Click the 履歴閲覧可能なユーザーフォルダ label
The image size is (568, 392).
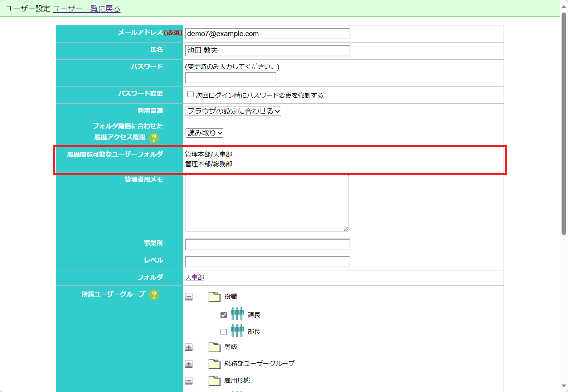[x=115, y=154]
